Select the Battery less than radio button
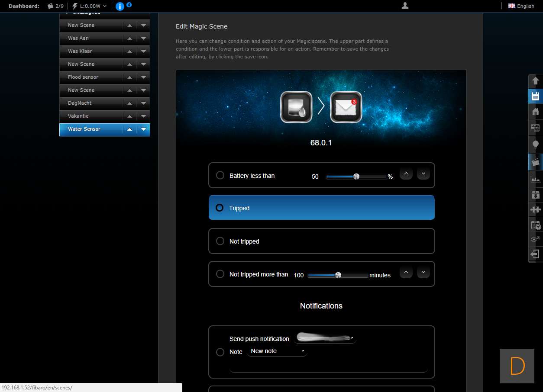Viewport: 543px width, 392px height. 220,175
